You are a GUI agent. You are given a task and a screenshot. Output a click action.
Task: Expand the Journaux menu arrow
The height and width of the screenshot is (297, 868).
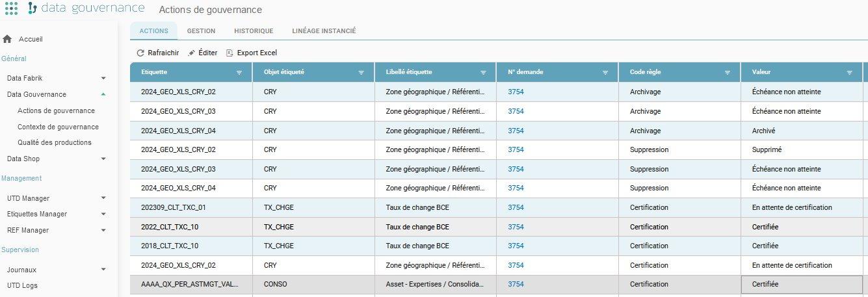click(x=103, y=269)
